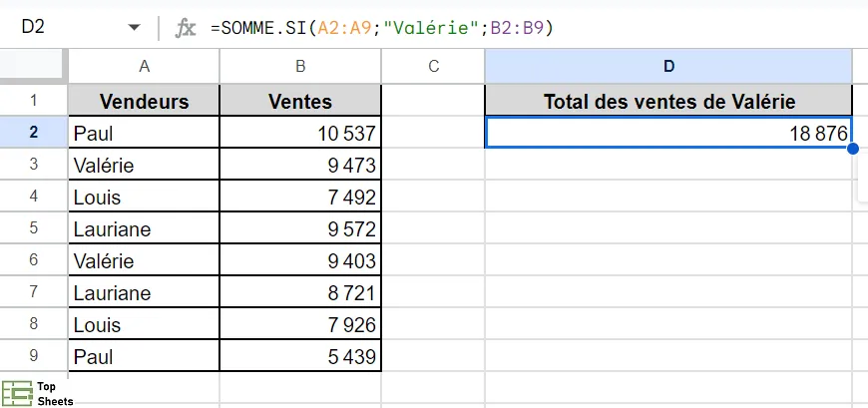Click the fx function icon
Viewport: 868px width, 408px height.
[186, 28]
